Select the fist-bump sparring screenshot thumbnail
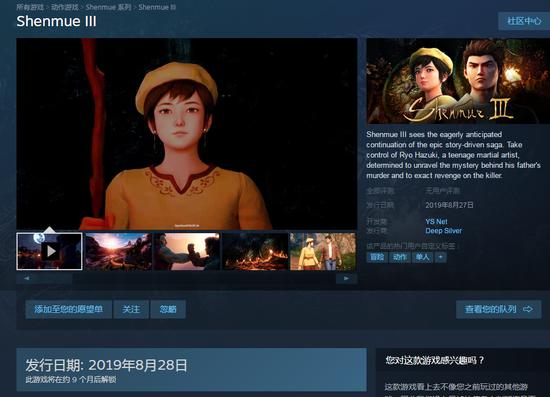The height and width of the screenshot is (397, 550). (187, 251)
